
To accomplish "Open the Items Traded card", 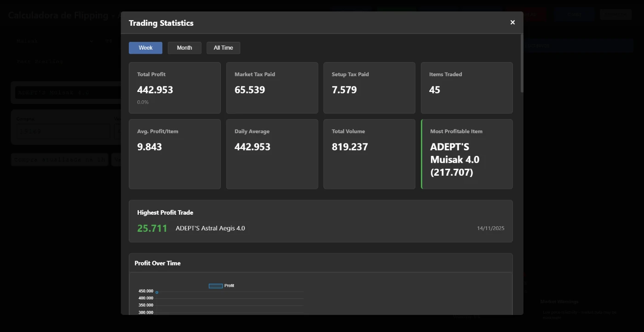I will point(466,88).
